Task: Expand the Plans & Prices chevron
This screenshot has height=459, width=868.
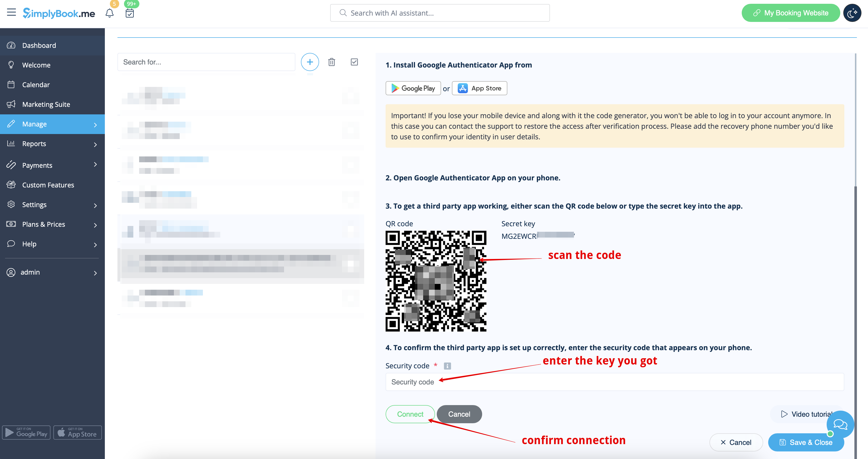Action: [x=95, y=225]
